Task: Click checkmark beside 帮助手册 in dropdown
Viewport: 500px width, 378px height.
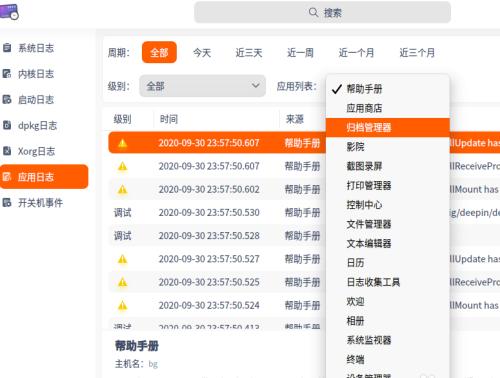Action: click(337, 89)
